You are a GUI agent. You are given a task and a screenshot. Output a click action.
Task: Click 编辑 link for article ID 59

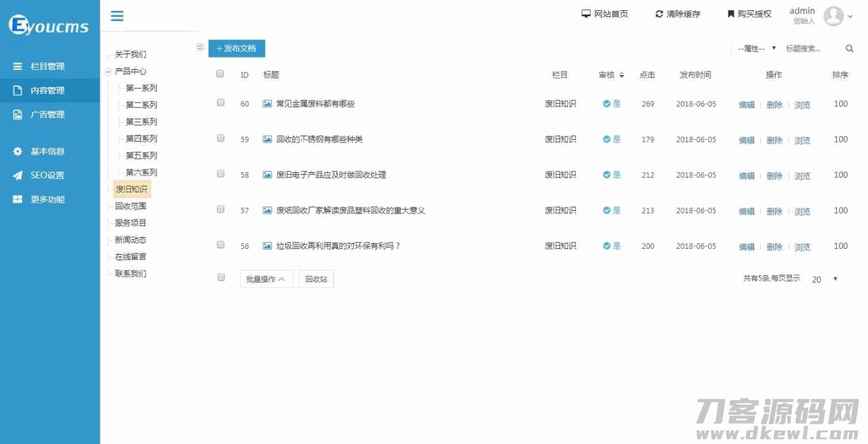[747, 140]
